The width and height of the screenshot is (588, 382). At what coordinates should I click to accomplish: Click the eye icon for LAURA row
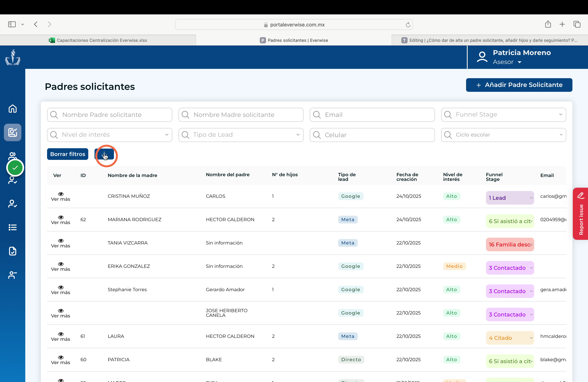click(x=61, y=334)
